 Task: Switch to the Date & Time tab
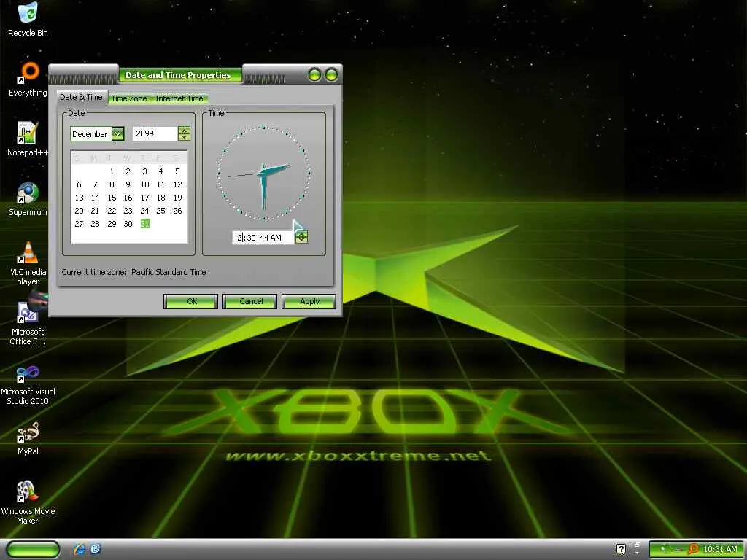pyautogui.click(x=81, y=97)
